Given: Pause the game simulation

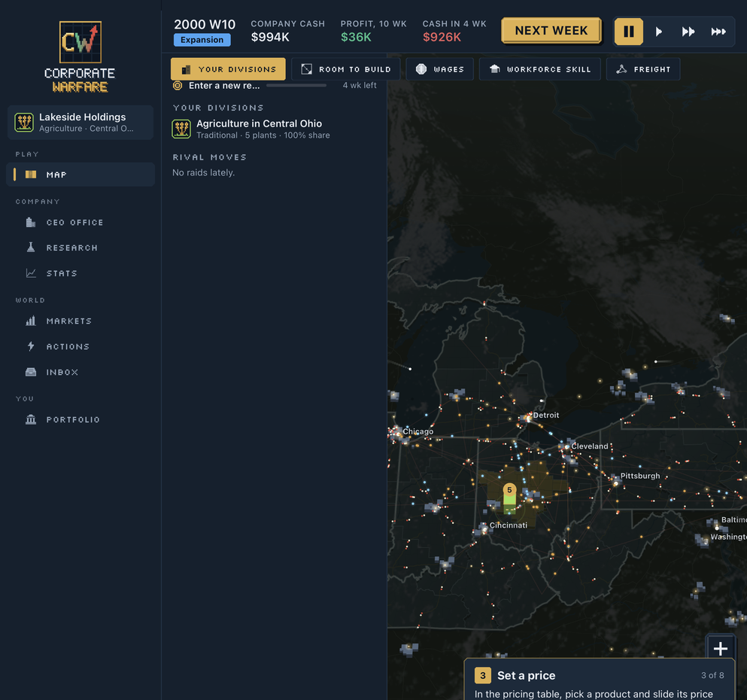Looking at the screenshot, I should coord(629,32).
